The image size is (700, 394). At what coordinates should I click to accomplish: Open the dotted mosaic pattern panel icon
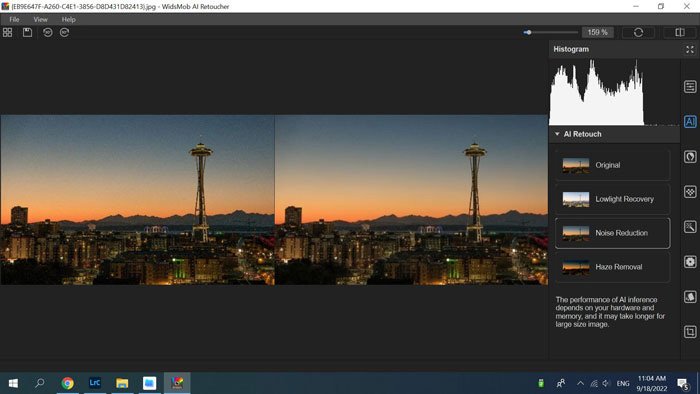(x=690, y=192)
